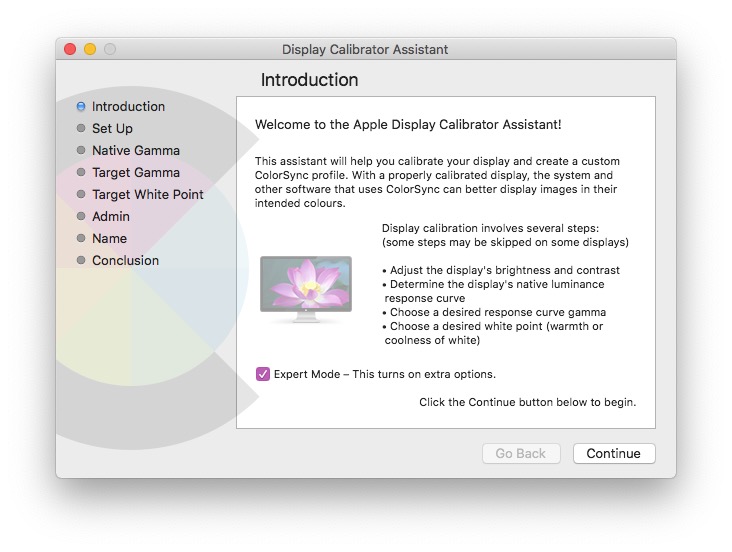
Task: Select the Set Up step
Action: point(112,128)
